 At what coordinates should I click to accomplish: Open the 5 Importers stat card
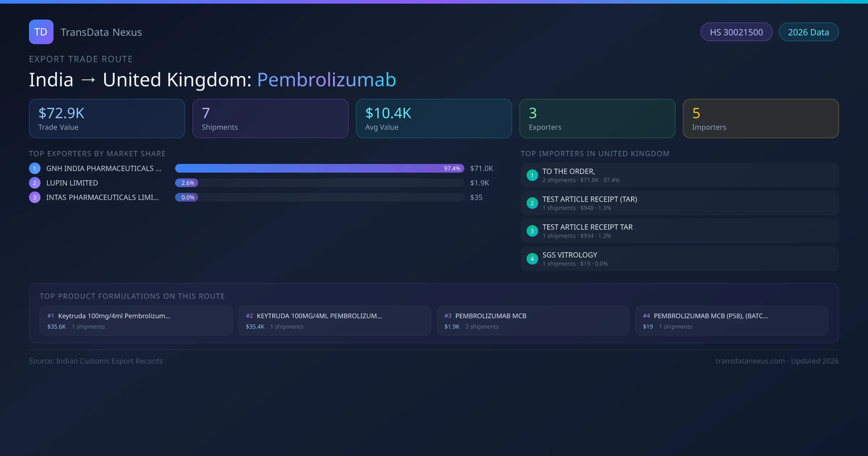(761, 119)
